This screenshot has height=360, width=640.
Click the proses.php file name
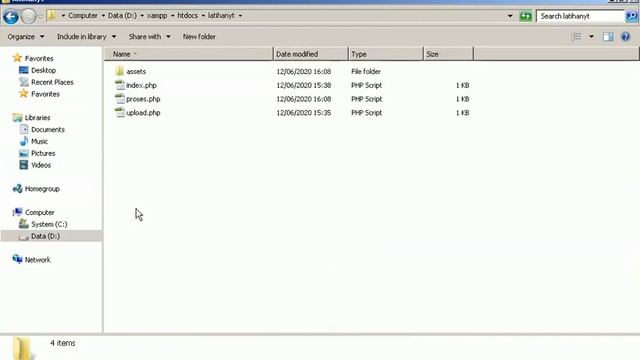pyautogui.click(x=143, y=99)
